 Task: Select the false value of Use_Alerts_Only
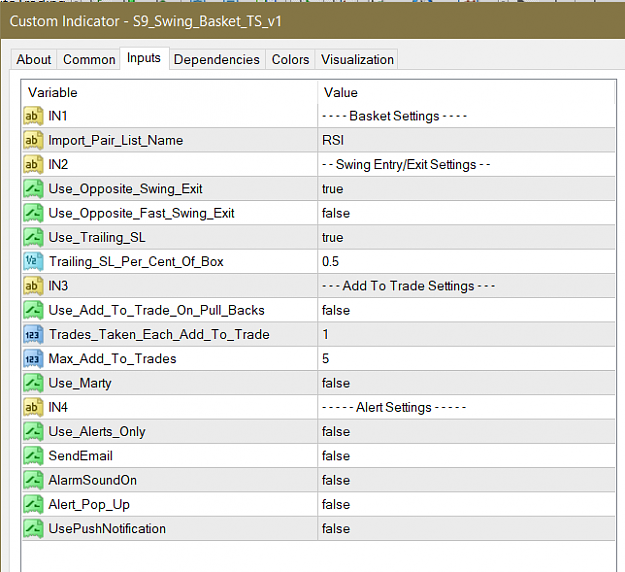[x=466, y=432]
